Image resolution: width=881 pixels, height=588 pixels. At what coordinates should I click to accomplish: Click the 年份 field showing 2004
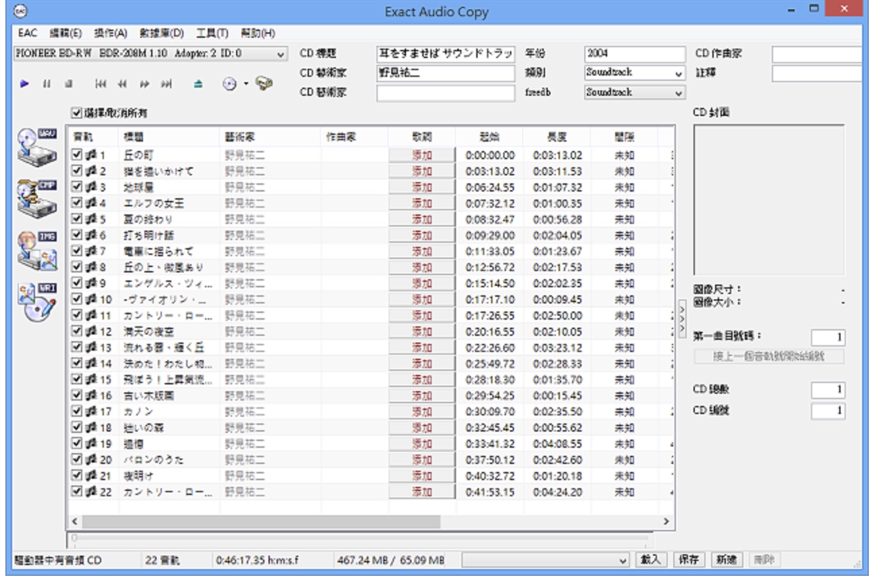634,54
